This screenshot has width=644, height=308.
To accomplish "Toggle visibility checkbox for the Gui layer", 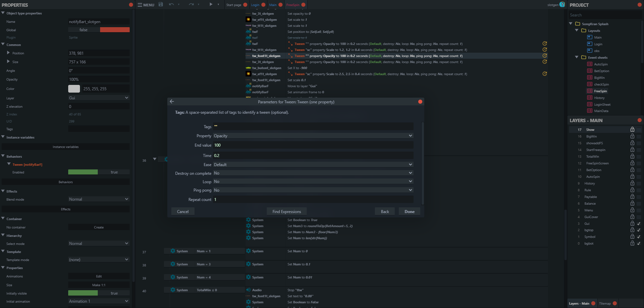I will [639, 223].
